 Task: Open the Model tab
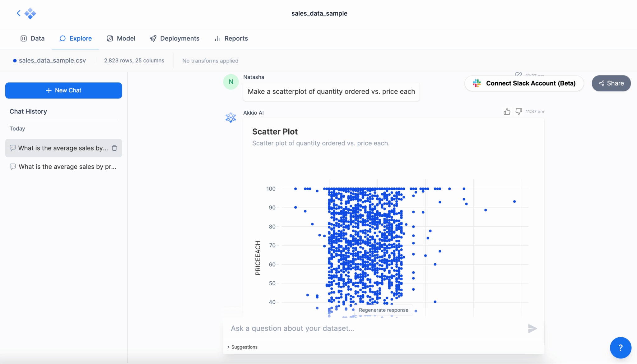(x=121, y=38)
